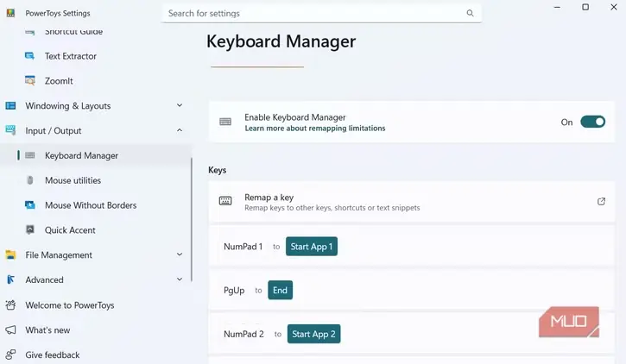The height and width of the screenshot is (364, 626).
Task: Click the Mouse Without Borders icon
Action: [x=30, y=205]
